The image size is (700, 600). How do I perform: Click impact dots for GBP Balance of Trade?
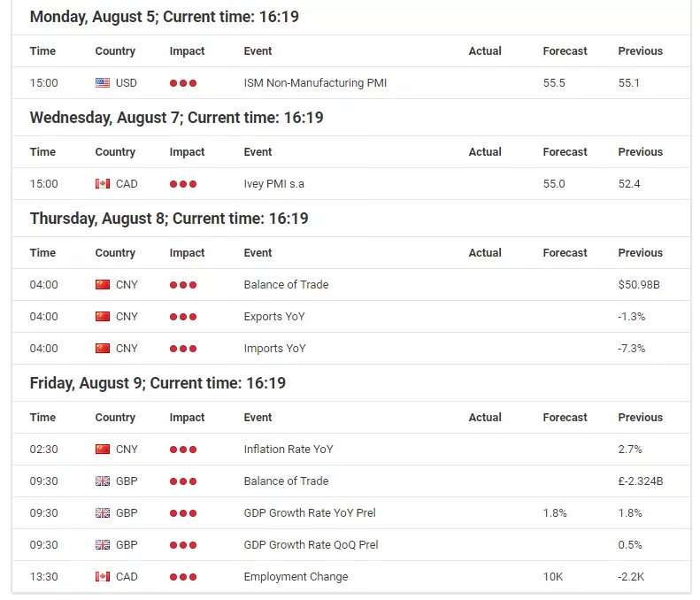pos(183,481)
